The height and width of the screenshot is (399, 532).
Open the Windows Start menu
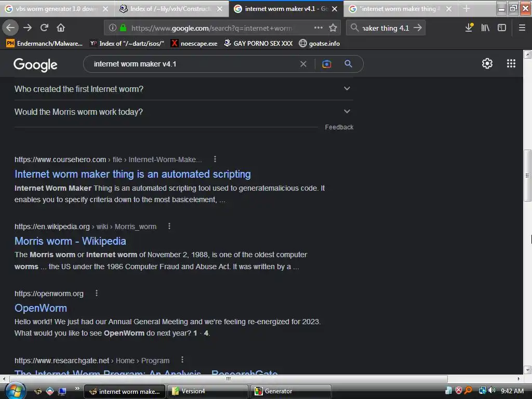click(x=15, y=391)
